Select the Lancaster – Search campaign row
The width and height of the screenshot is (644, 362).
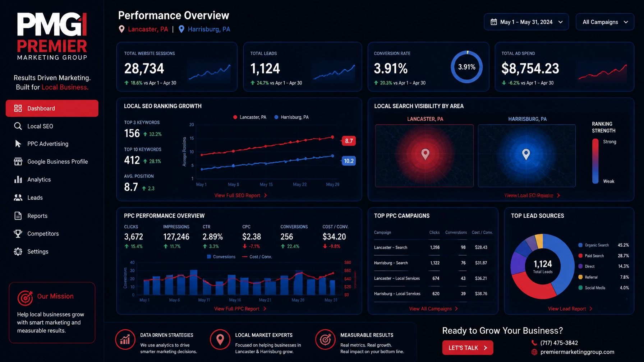[x=433, y=247]
